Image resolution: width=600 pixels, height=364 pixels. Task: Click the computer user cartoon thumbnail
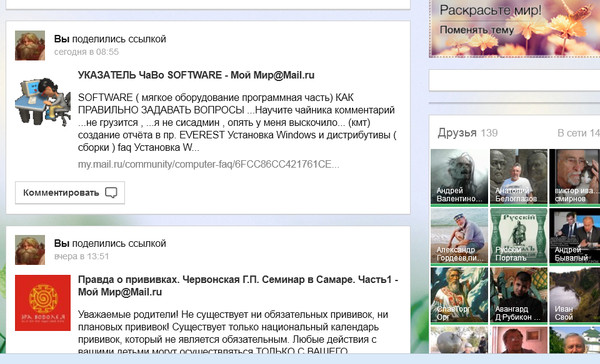[x=43, y=101]
